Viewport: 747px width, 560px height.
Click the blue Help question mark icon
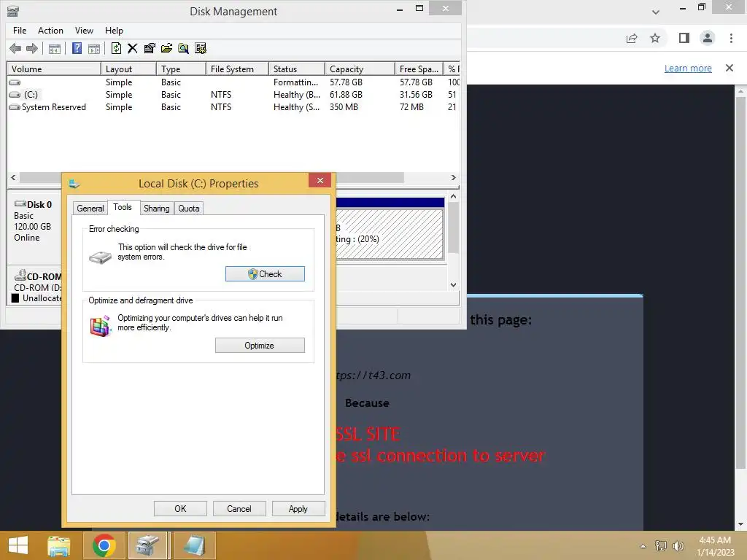[x=77, y=48]
